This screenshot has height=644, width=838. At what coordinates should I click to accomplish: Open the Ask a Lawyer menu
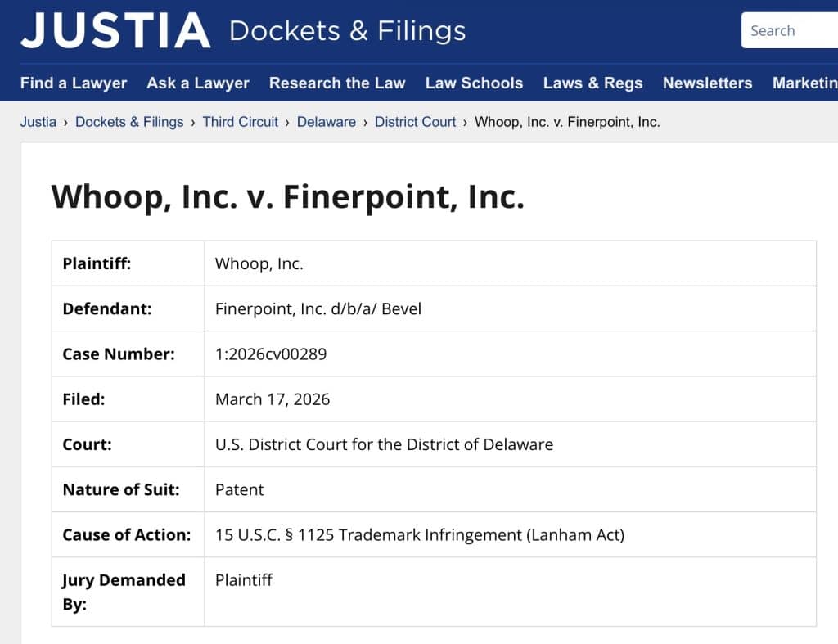point(198,83)
